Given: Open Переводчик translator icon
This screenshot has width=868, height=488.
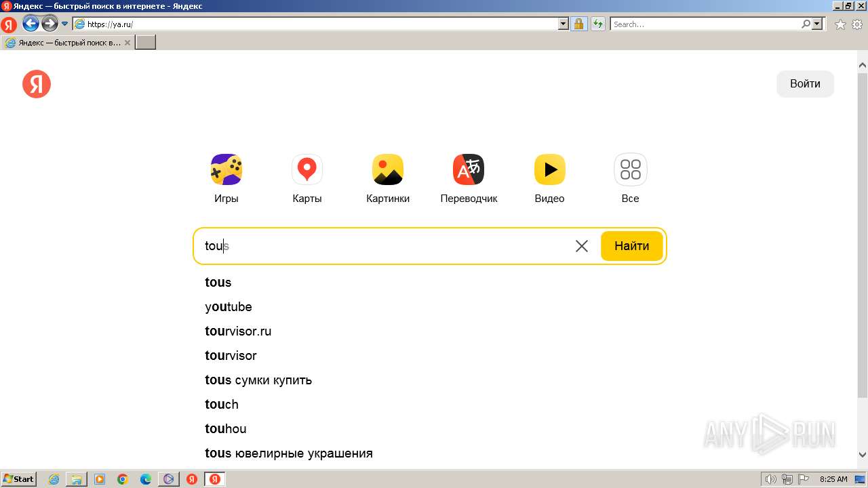Looking at the screenshot, I should [469, 169].
